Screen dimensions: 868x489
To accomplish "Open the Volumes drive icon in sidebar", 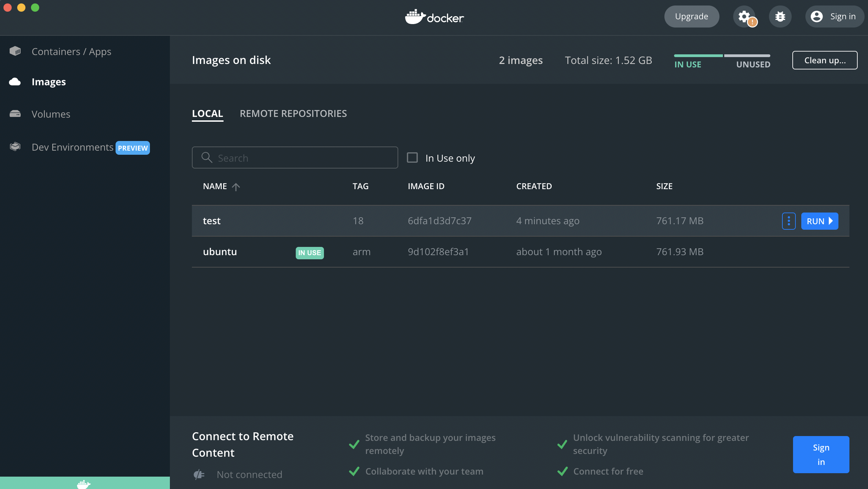I will click(x=15, y=114).
